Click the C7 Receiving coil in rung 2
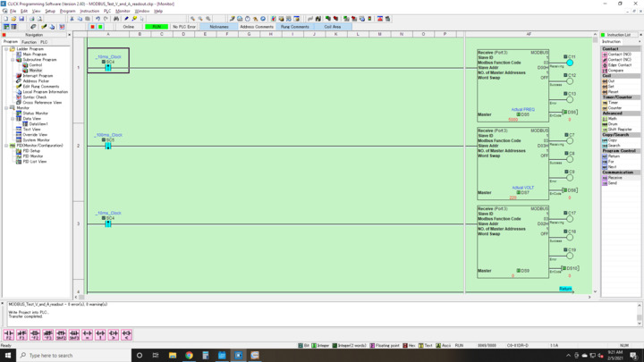This screenshot has height=362, width=644. coord(570,140)
